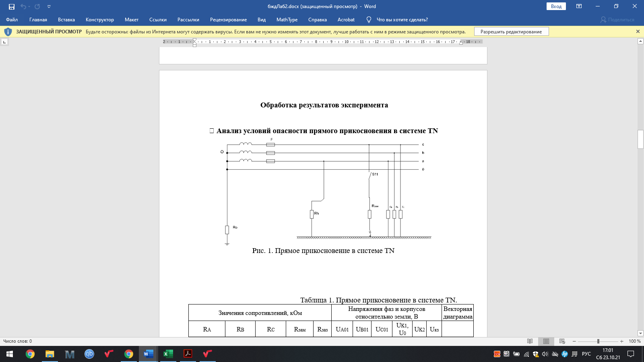Click the lightbulb Tell Me icon
This screenshot has height=362, width=644.
pos(369,20)
